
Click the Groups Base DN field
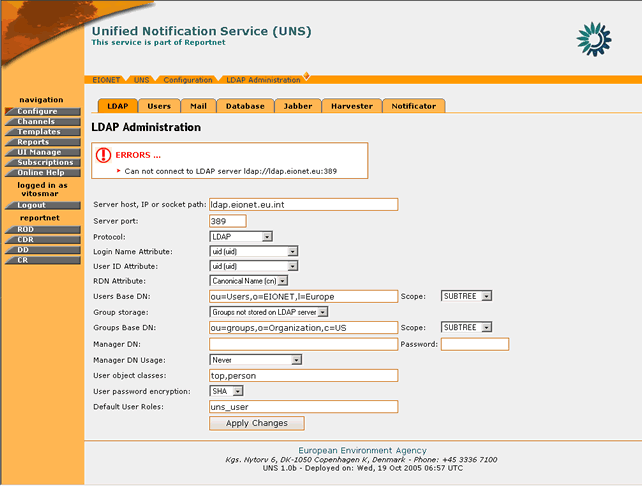tap(303, 328)
